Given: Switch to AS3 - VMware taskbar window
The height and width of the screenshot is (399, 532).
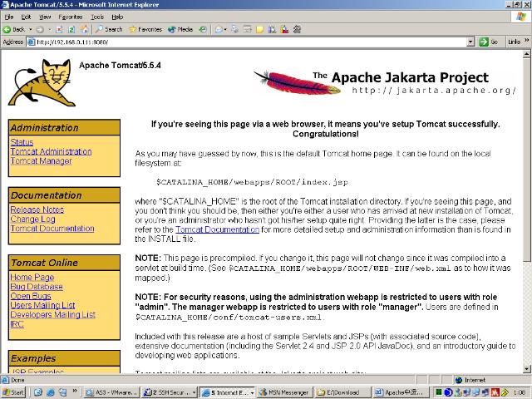Looking at the screenshot, I should (x=111, y=392).
